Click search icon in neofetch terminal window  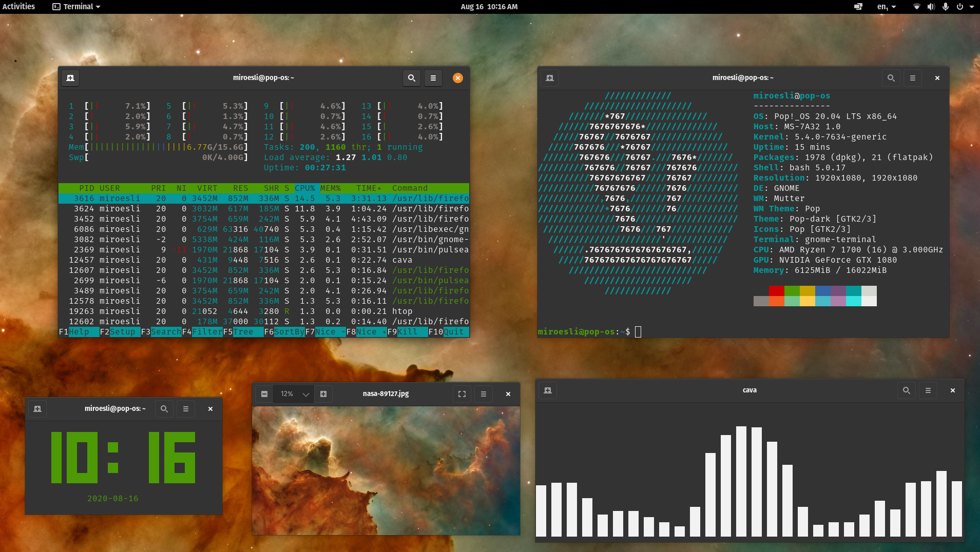tap(891, 78)
